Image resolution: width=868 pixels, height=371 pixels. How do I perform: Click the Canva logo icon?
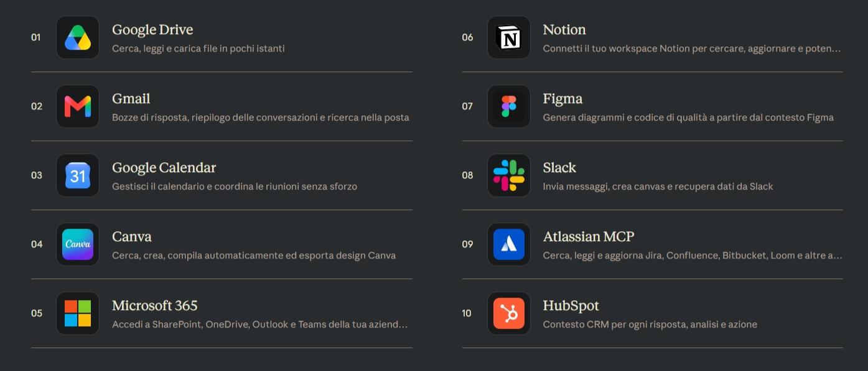78,244
